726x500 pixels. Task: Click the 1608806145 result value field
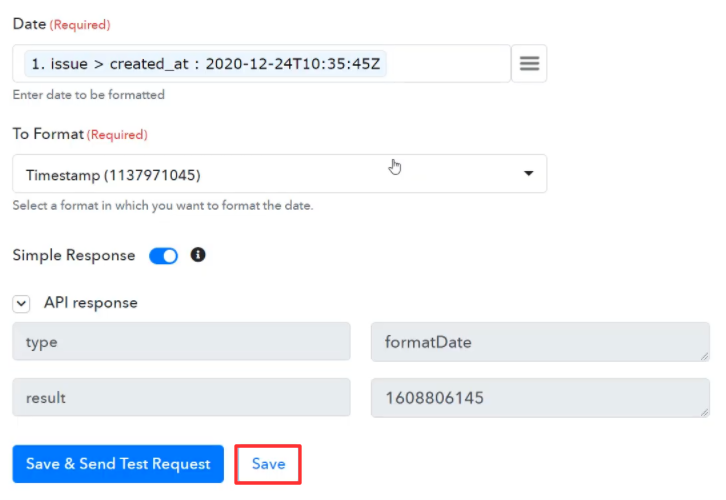(540, 398)
